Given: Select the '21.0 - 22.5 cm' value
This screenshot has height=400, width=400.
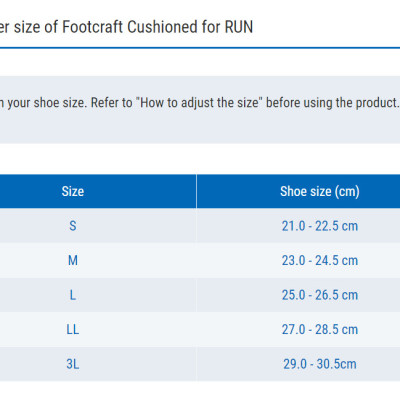Looking at the screenshot, I should pyautogui.click(x=320, y=226).
